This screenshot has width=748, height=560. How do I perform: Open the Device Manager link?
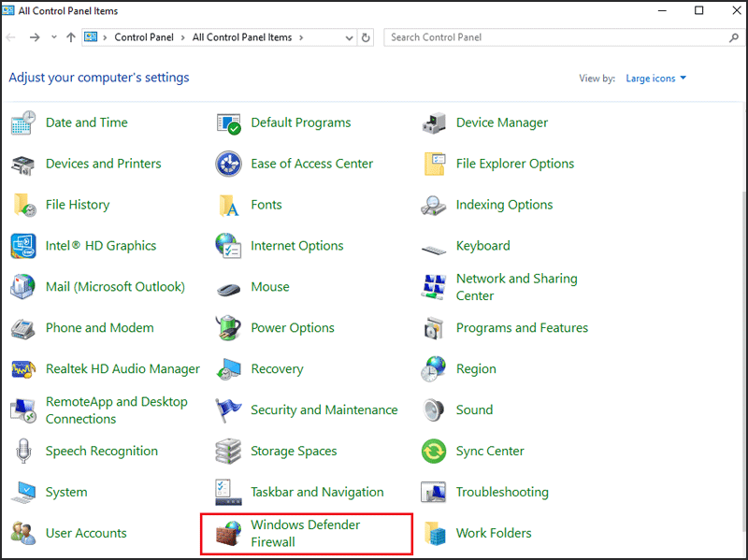pos(502,123)
